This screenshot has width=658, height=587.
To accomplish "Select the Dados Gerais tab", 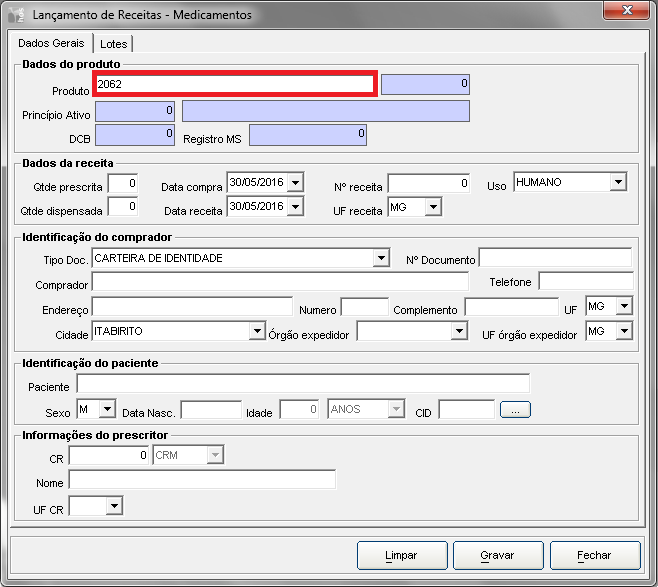I will (51, 44).
